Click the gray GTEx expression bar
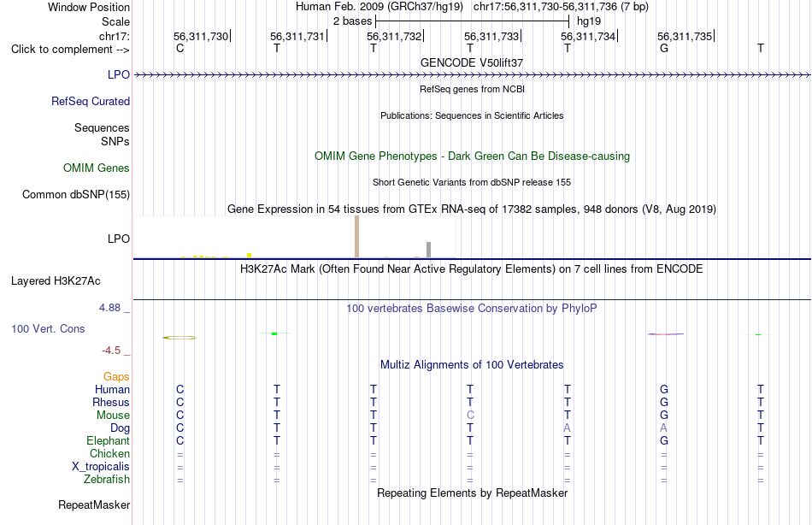Viewport: 812px width, 525px height. (429, 250)
